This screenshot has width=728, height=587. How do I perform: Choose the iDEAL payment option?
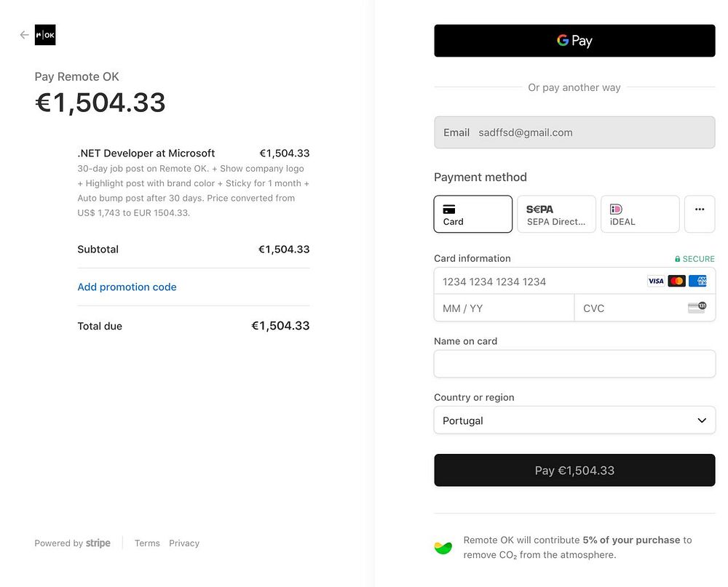pos(640,214)
